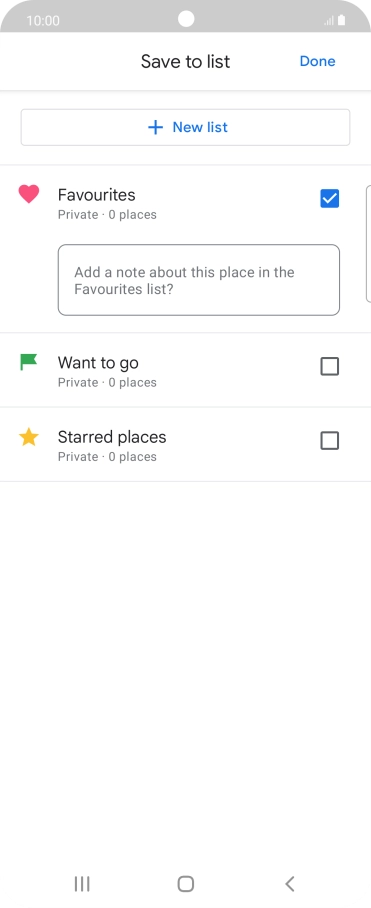Screen dimensions: 371x908
Task: Tap the plus icon beside New list
Action: click(155, 127)
